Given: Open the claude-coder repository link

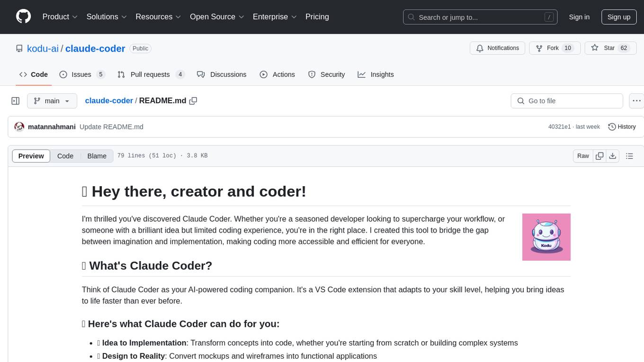Looking at the screenshot, I should click(x=95, y=48).
